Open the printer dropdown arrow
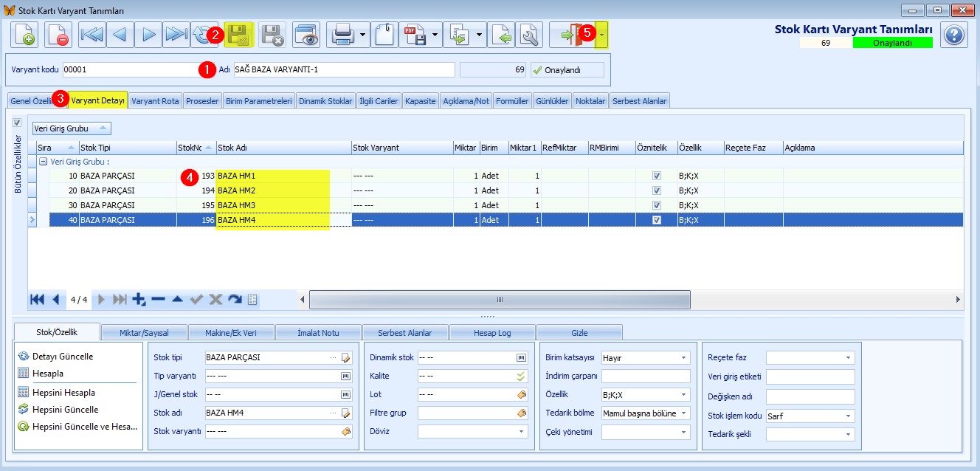The width and height of the screenshot is (980, 471). point(363,35)
